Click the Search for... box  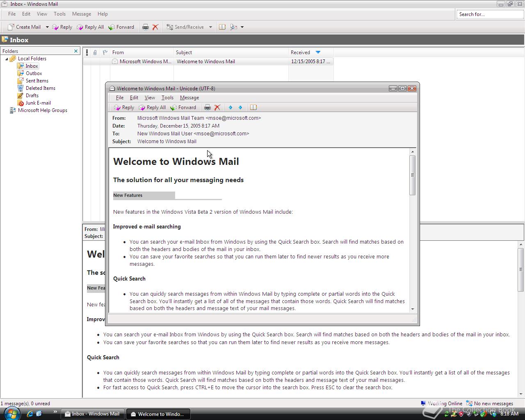click(489, 14)
